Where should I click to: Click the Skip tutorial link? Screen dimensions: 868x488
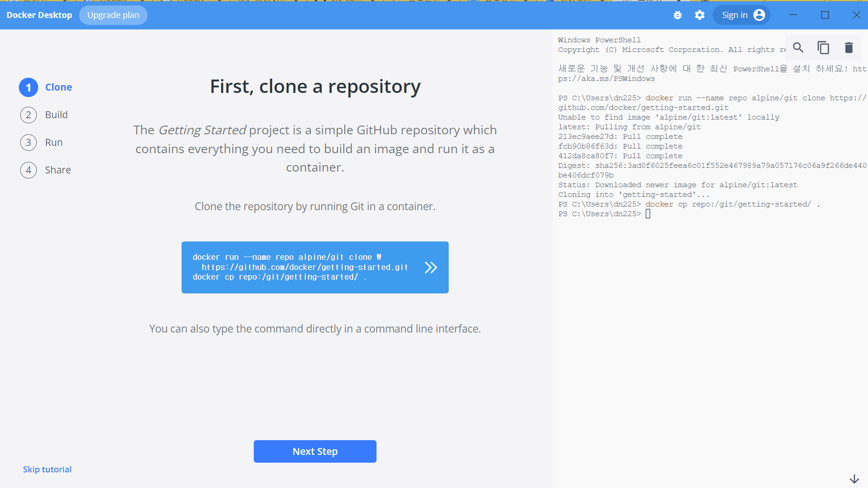pos(47,469)
